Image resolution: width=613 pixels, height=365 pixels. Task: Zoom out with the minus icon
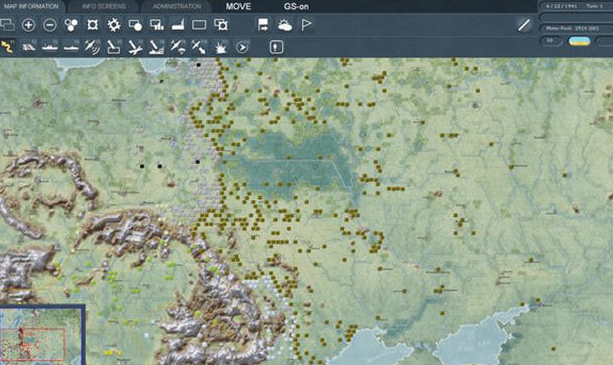point(50,25)
